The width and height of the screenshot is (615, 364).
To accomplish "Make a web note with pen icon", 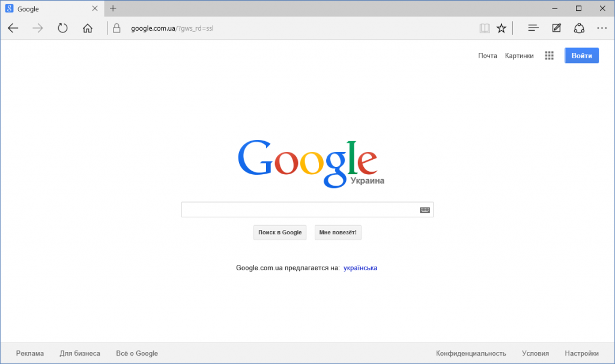I will [x=556, y=28].
